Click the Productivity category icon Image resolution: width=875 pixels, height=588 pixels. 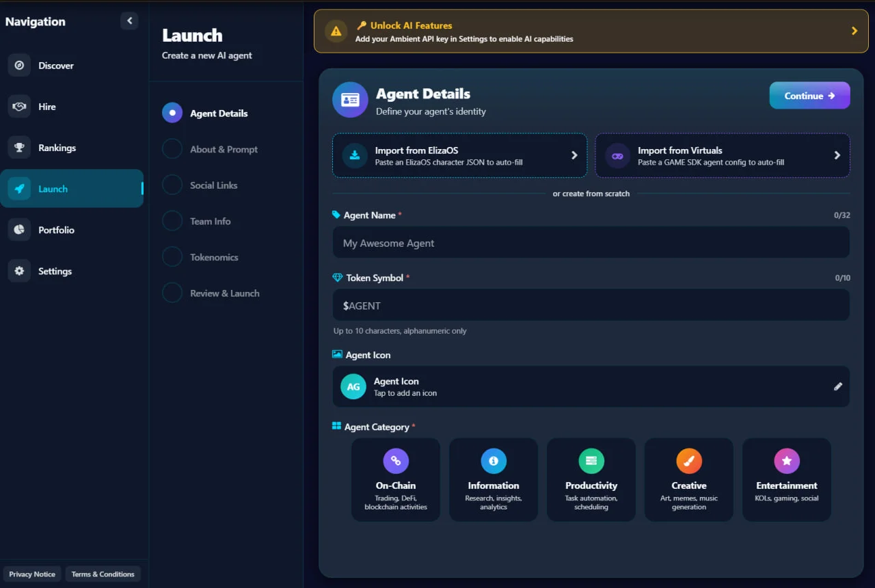pos(591,461)
